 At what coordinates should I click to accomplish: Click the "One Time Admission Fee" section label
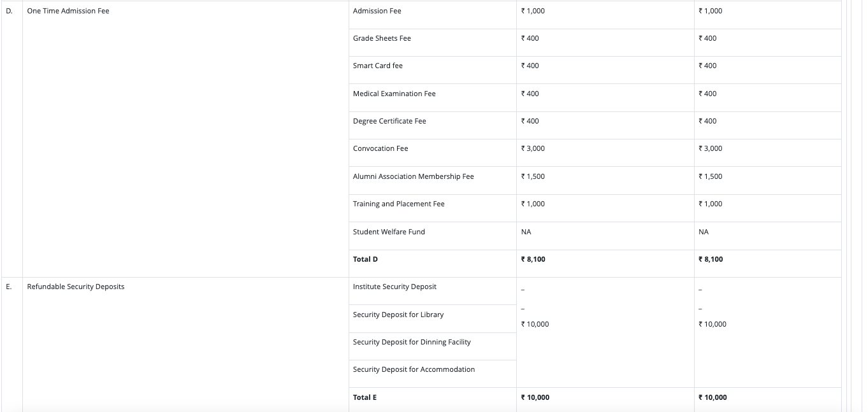(68, 11)
